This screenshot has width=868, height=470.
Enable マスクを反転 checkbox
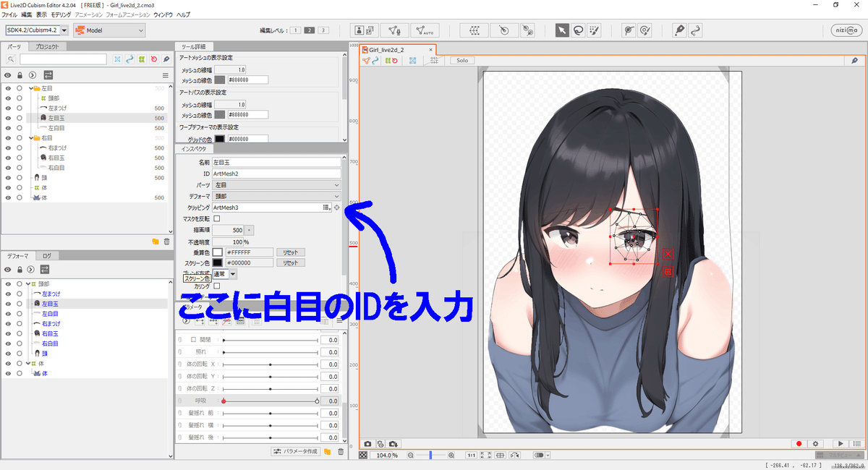pyautogui.click(x=217, y=218)
